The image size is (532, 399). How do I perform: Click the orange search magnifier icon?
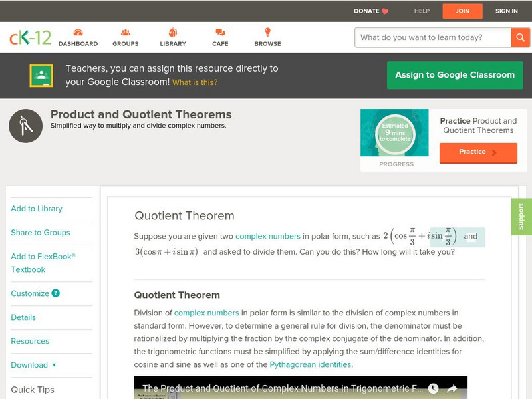point(521,37)
